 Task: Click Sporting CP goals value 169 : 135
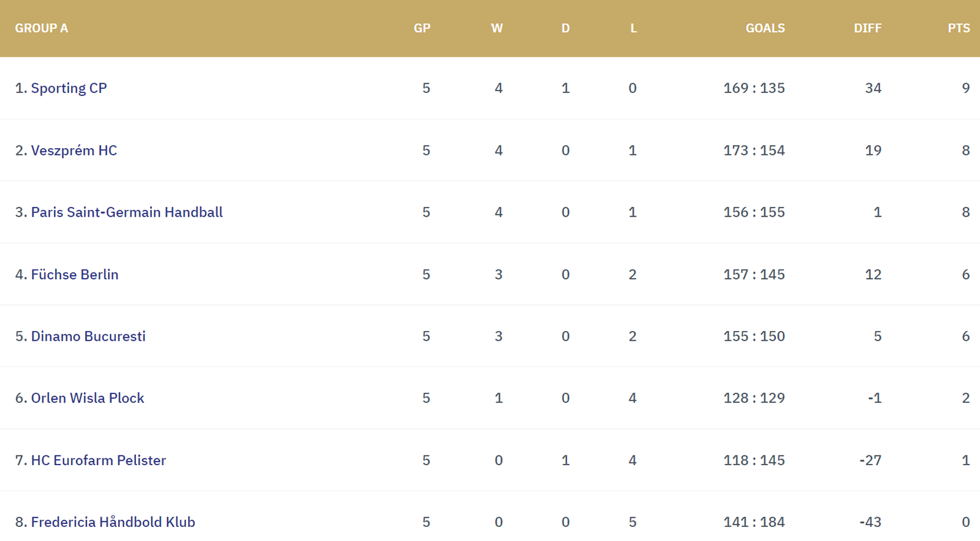tap(754, 88)
